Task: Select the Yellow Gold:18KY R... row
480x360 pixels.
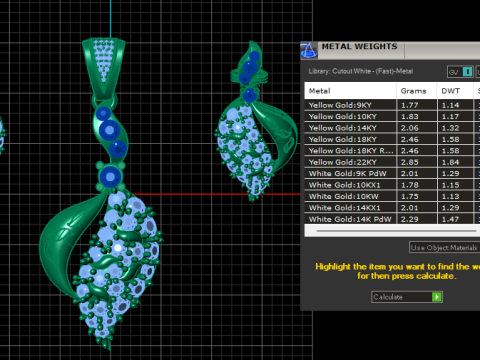Action: point(392,151)
